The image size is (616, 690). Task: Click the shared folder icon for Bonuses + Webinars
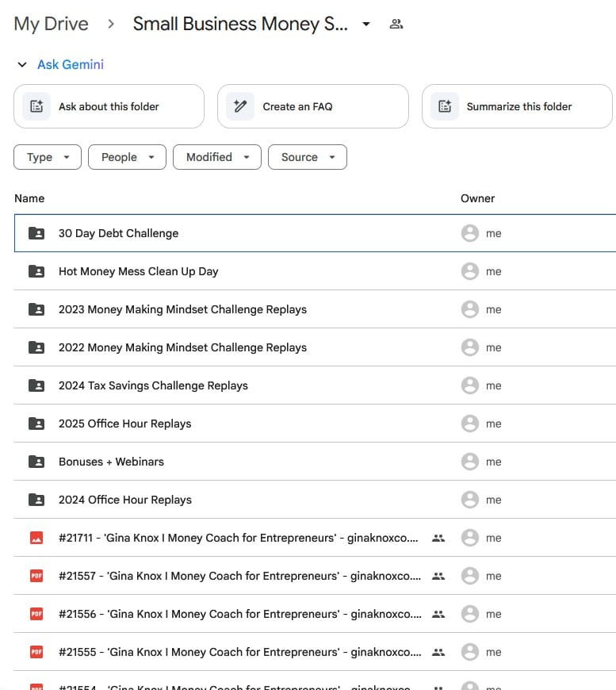36,462
